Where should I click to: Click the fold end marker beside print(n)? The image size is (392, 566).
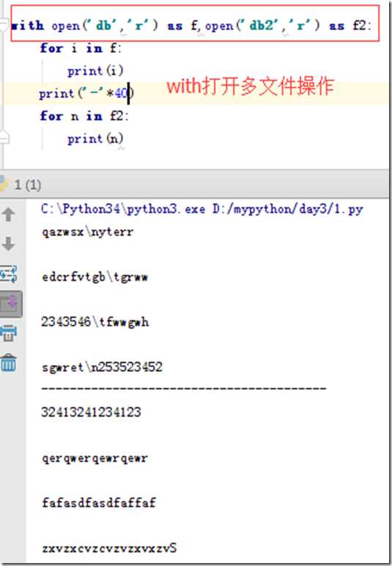tap(4, 138)
